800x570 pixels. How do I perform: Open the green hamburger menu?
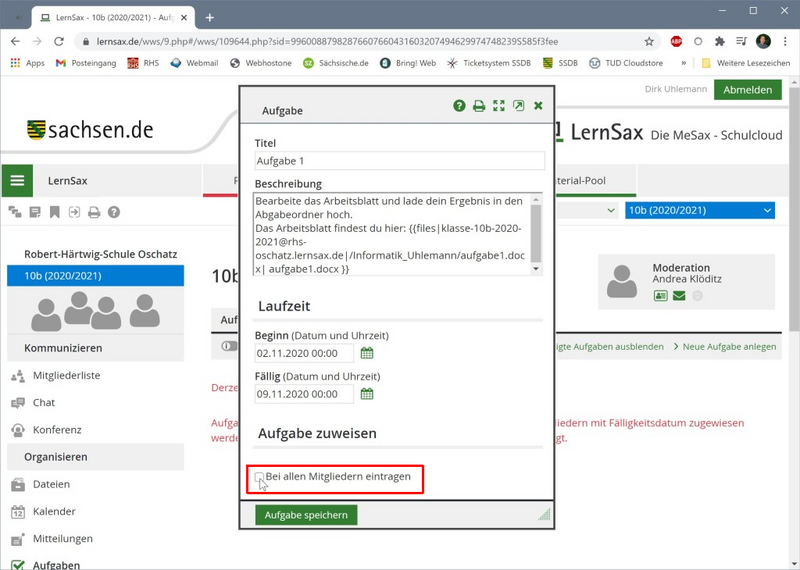tap(17, 181)
